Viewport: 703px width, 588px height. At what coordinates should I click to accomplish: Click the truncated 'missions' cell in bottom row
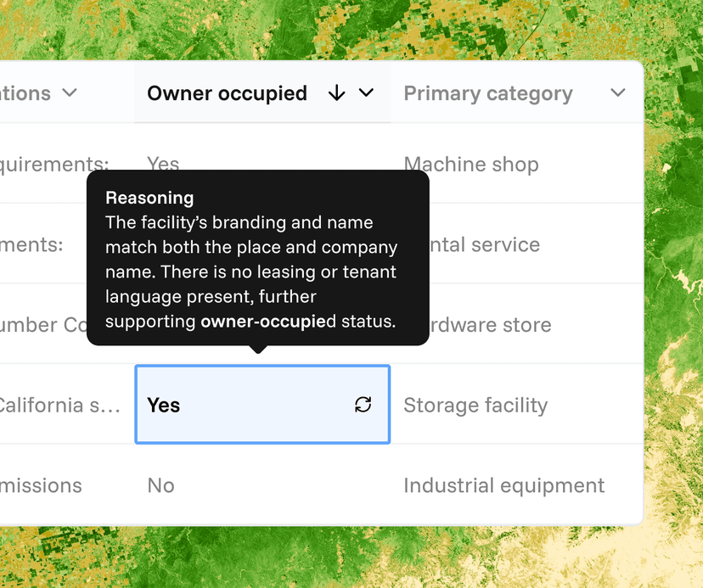[x=41, y=485]
